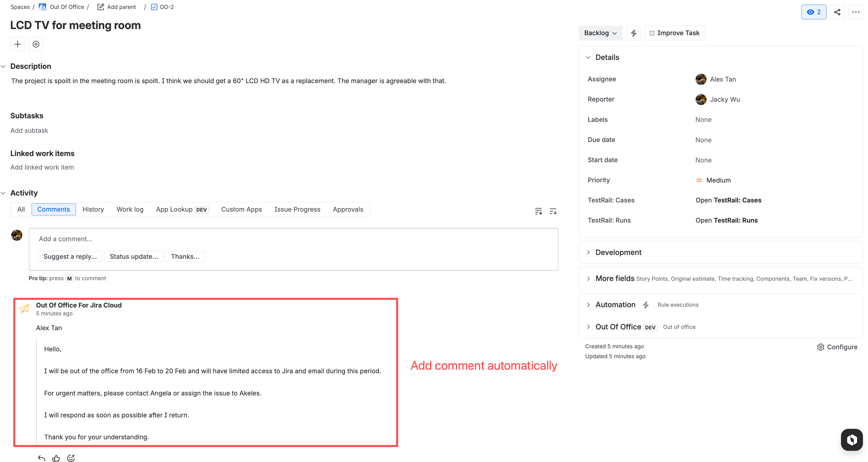Open the more actions ellipsis menu
868x462 pixels.
[855, 12]
